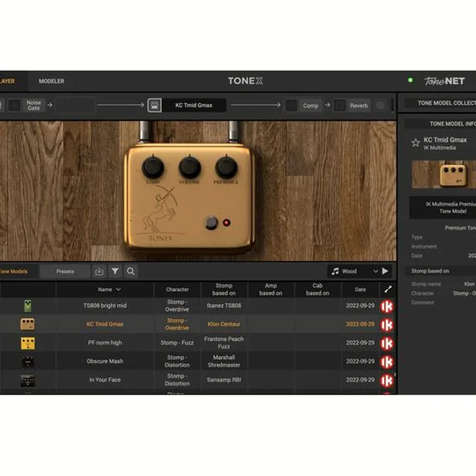Click the empty dashed slot in signal chain
The width and height of the screenshot is (476, 476).
coord(75,105)
